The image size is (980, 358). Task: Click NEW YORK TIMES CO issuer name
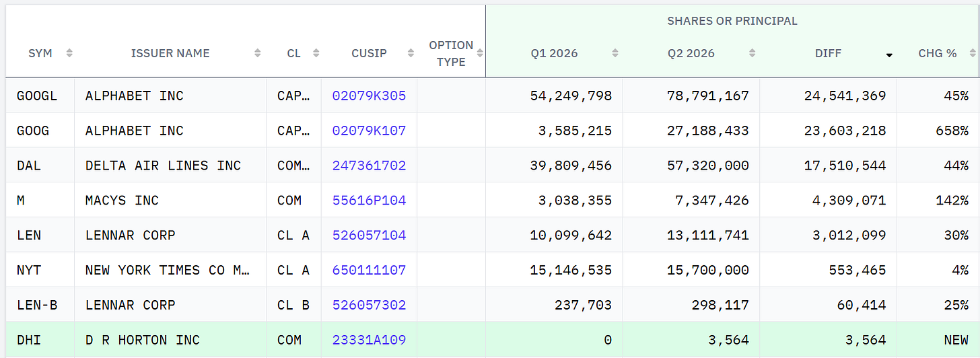(168, 270)
